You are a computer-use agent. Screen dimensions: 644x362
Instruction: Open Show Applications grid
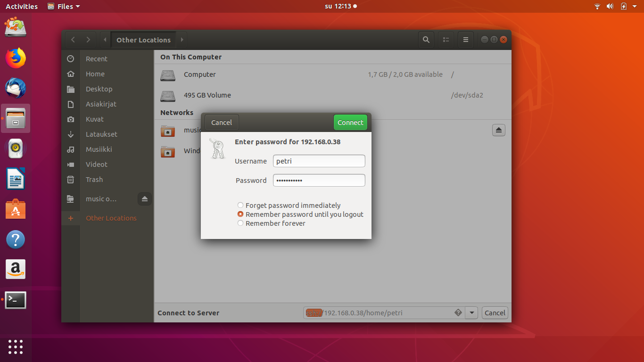click(x=16, y=346)
